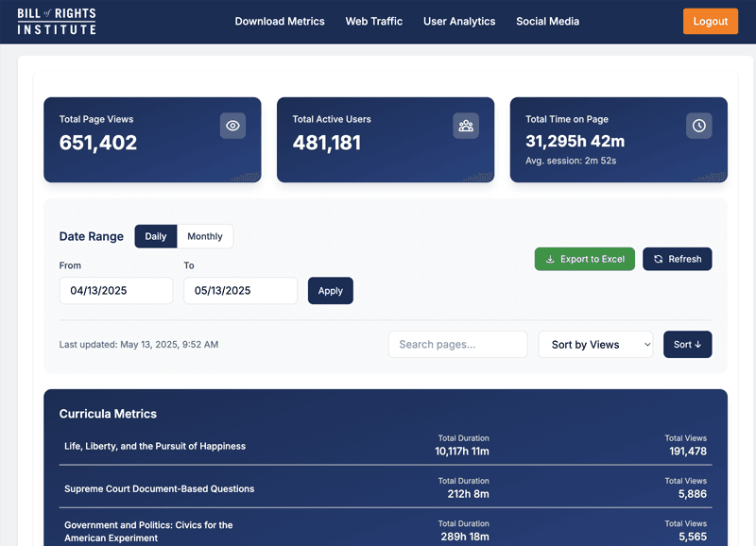Click the 31,295h 42m total time value
756x546 pixels.
point(576,141)
